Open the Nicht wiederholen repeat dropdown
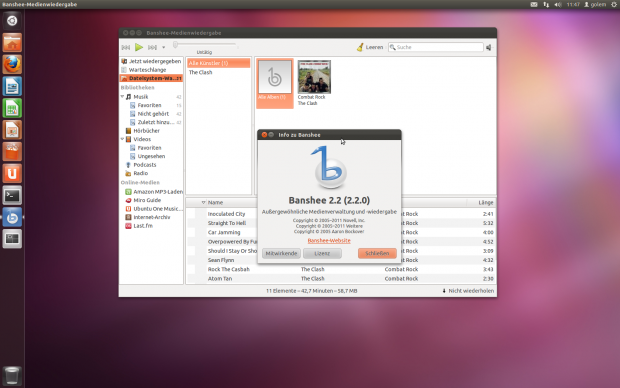Image resolution: width=620 pixels, height=388 pixels. coord(468,291)
